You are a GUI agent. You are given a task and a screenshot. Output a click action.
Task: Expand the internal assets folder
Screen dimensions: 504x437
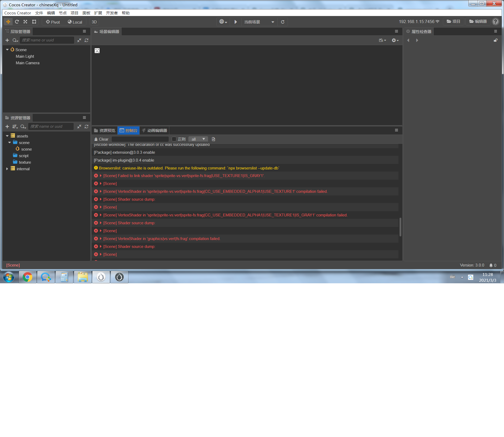[x=7, y=169]
